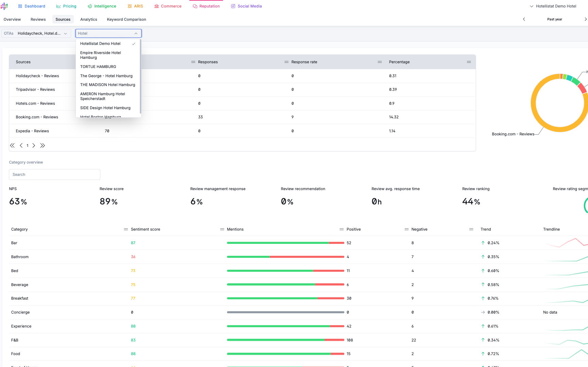Pick SIDE Design Hotel Hamburg option
Viewport: 588px width, 367px height.
click(105, 108)
